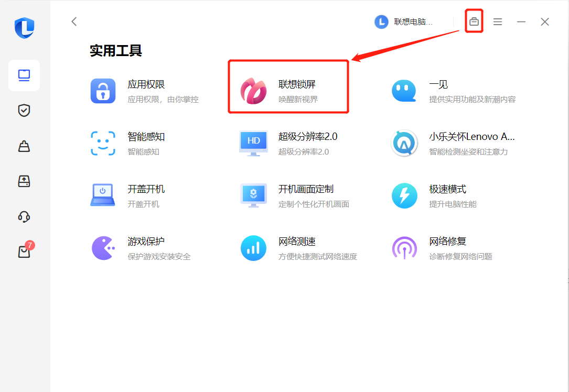This screenshot has height=392, width=569.
Task: Open the headset customer service sidebar icon
Action: (x=24, y=216)
